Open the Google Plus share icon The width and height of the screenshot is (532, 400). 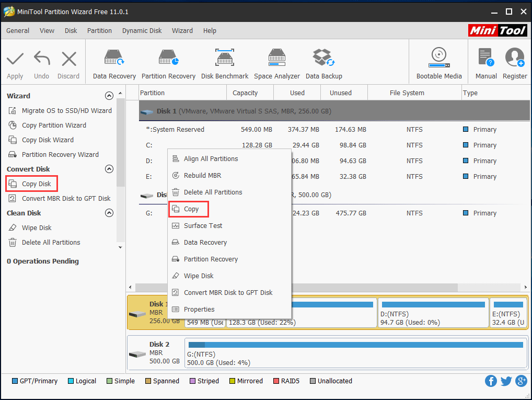point(521,381)
